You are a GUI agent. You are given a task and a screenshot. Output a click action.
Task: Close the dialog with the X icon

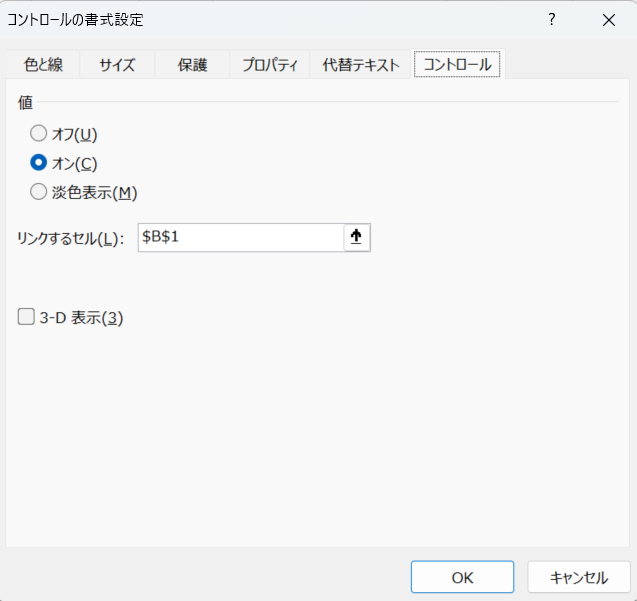pos(608,20)
